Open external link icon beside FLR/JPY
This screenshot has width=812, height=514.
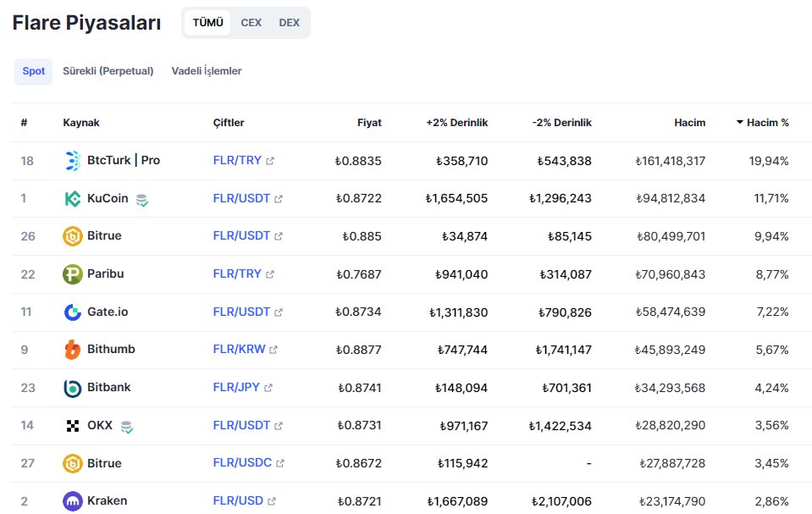coord(268,388)
